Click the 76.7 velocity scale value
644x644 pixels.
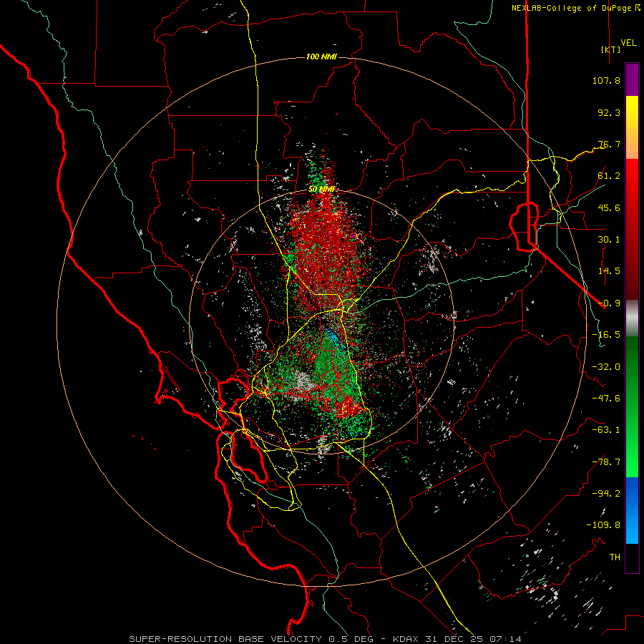coord(609,144)
